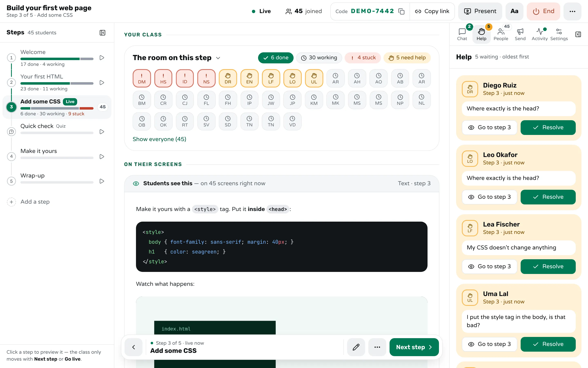This screenshot has width=588, height=368.
Task: Open the Chat tab
Action: click(x=462, y=34)
